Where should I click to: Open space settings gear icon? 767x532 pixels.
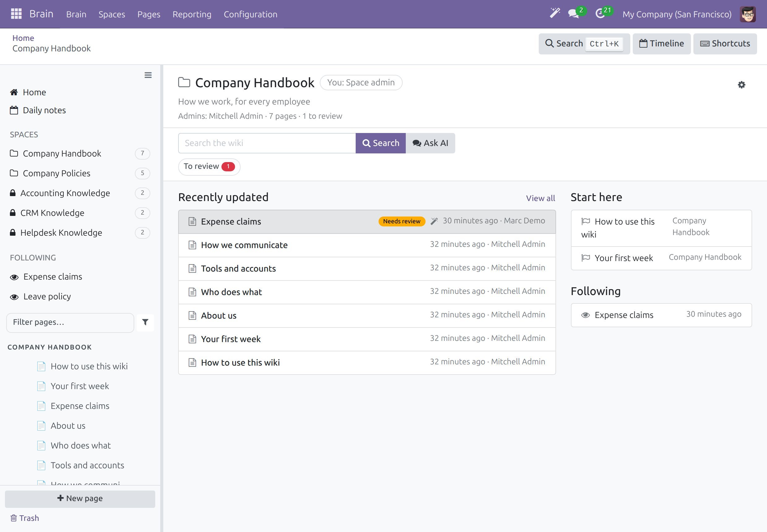[741, 85]
